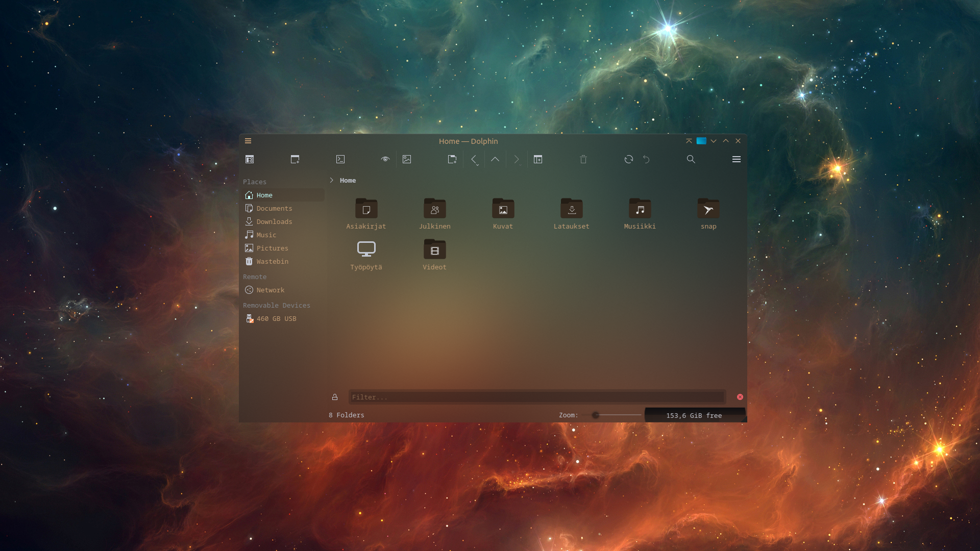The width and height of the screenshot is (980, 551).
Task: Go forward with the right arrow
Action: (x=517, y=159)
